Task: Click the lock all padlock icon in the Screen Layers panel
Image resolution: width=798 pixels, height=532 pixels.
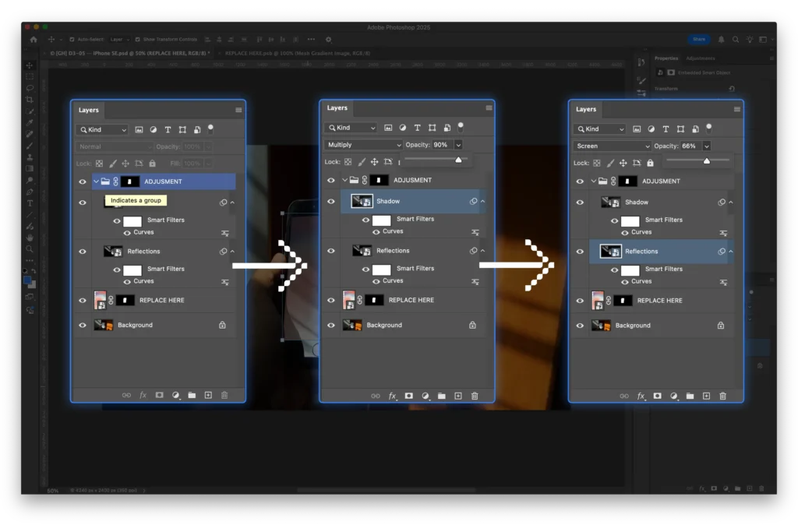Action: (650, 163)
